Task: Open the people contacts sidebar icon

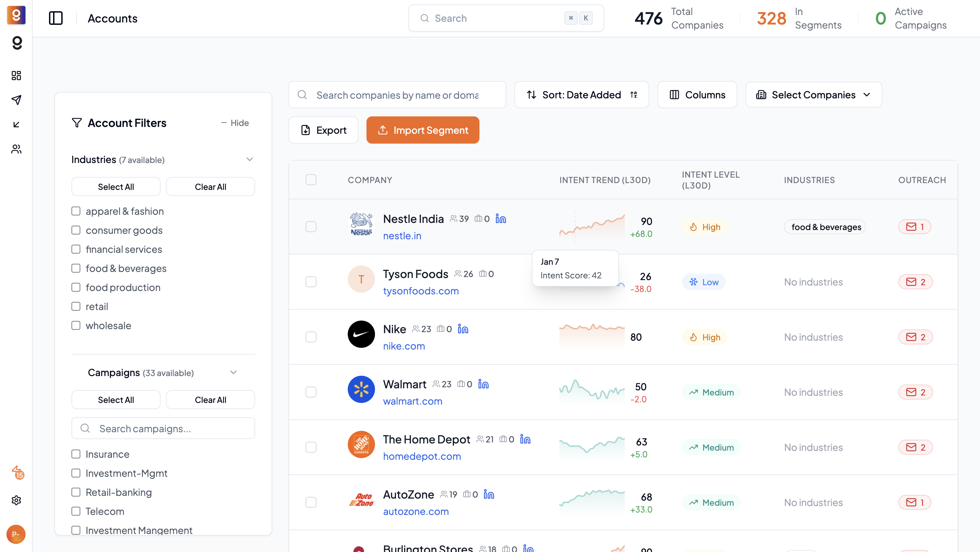Action: [x=16, y=149]
